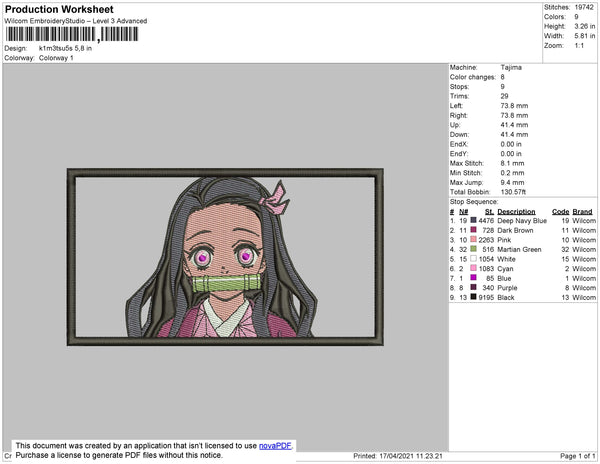
Task: Click the 'Dark Brown' description
Action: coord(515,230)
